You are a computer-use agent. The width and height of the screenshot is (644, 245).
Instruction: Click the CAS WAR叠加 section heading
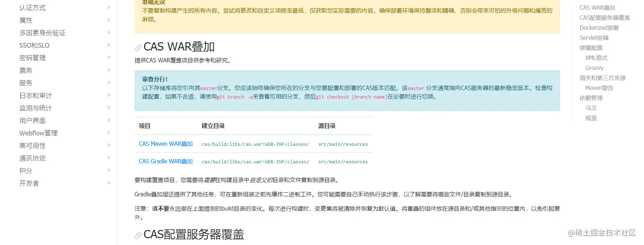(x=179, y=47)
